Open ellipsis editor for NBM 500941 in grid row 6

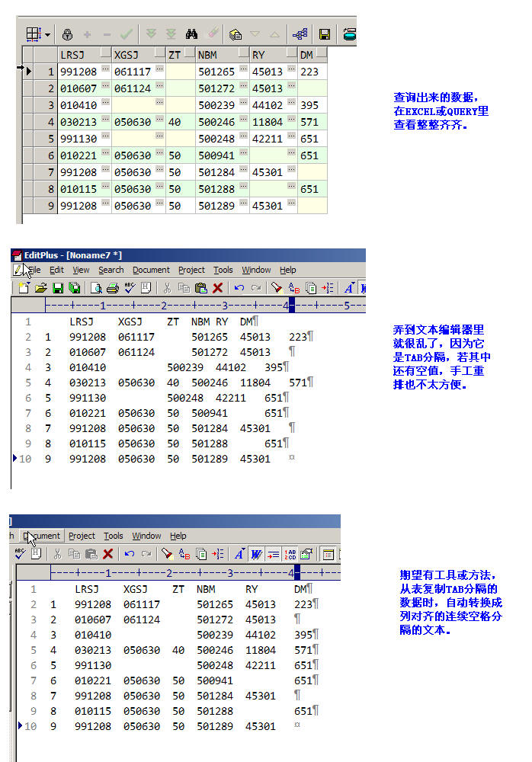(x=244, y=152)
